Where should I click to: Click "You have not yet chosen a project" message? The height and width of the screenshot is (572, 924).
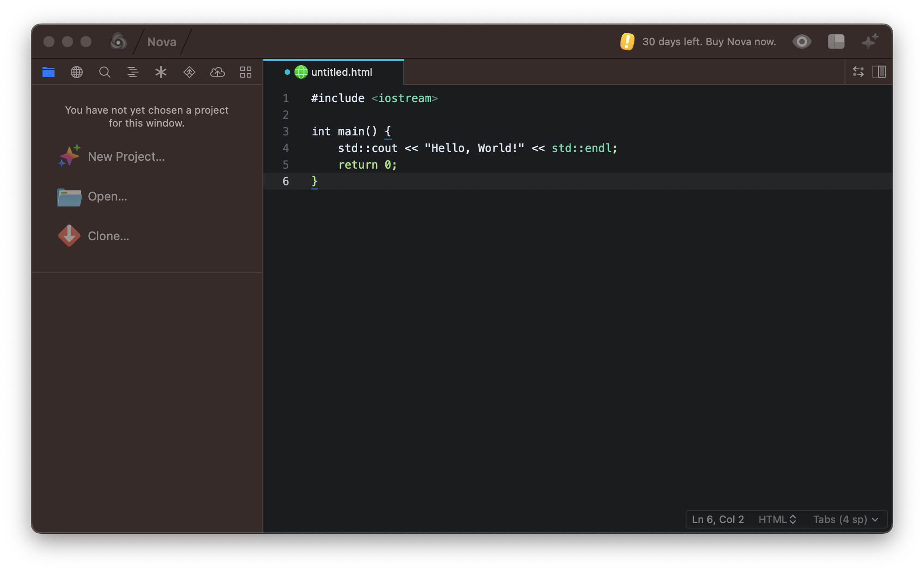click(x=146, y=116)
